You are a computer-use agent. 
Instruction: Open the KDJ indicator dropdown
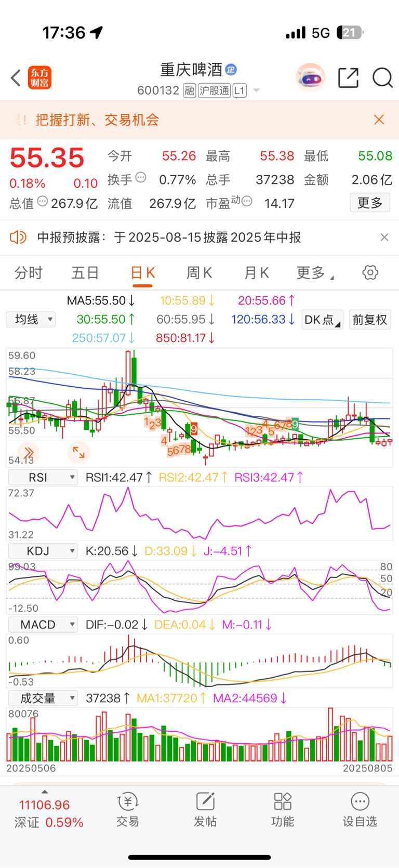point(43,551)
